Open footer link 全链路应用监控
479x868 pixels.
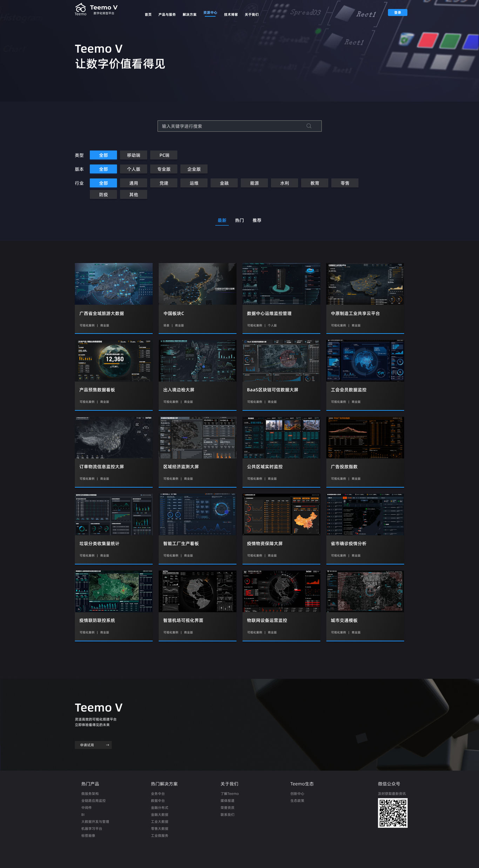click(x=94, y=801)
